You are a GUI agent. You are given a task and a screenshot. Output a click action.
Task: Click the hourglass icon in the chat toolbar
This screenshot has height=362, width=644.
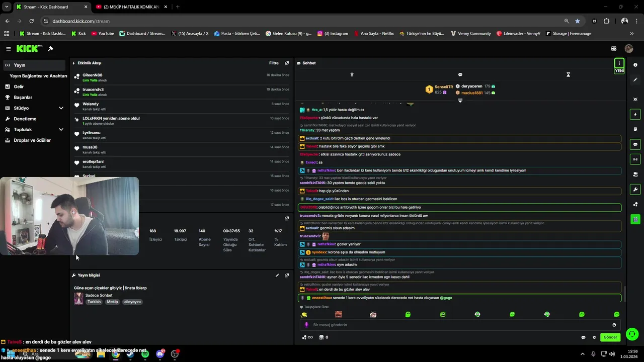(568, 74)
